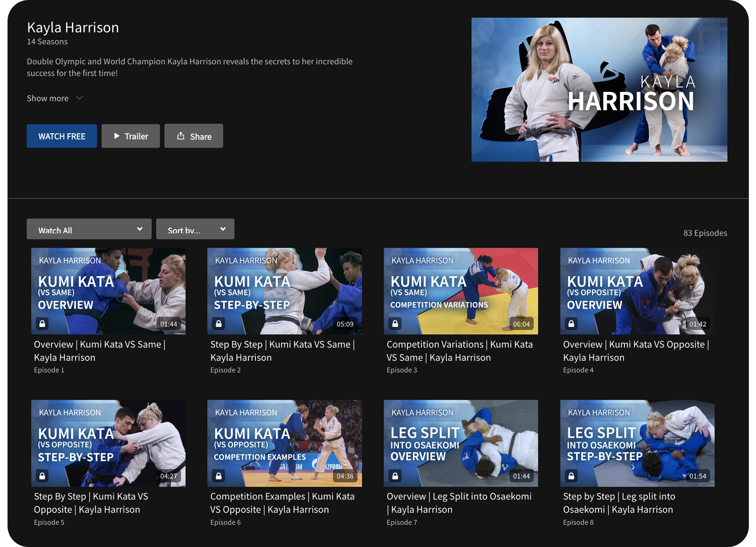Image resolution: width=756 pixels, height=547 pixels.
Task: Click the lock icon on Episode 4 thumbnail
Action: (571, 323)
